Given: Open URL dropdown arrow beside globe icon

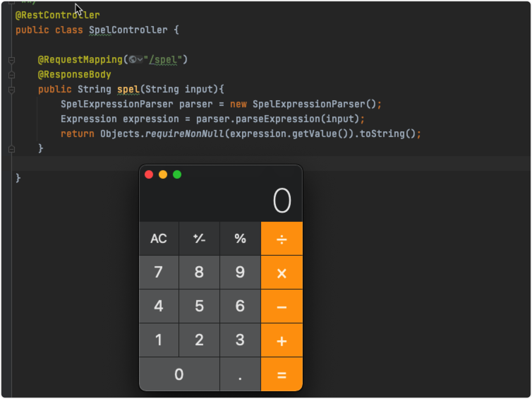Looking at the screenshot, I should 140,60.
